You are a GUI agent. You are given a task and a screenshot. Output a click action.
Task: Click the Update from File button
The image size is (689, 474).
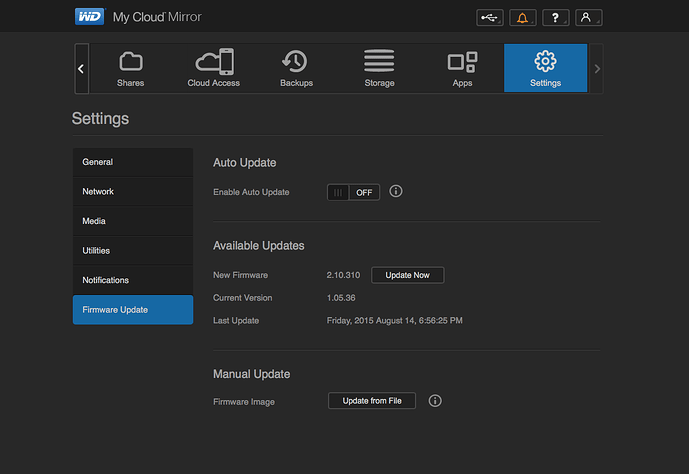[372, 401]
